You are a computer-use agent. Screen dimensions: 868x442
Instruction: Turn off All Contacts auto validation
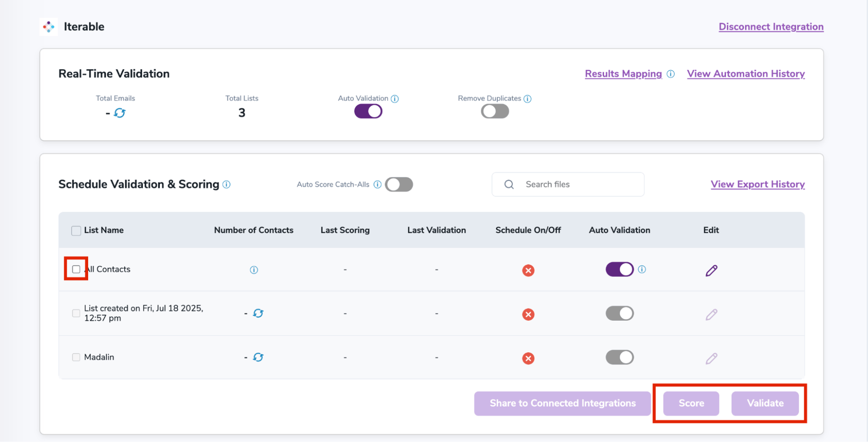tap(620, 269)
